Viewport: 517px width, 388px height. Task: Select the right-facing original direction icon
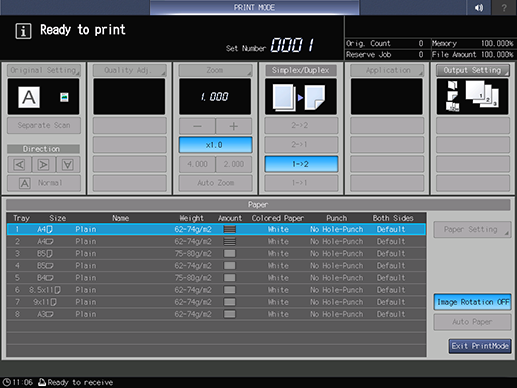44,165
